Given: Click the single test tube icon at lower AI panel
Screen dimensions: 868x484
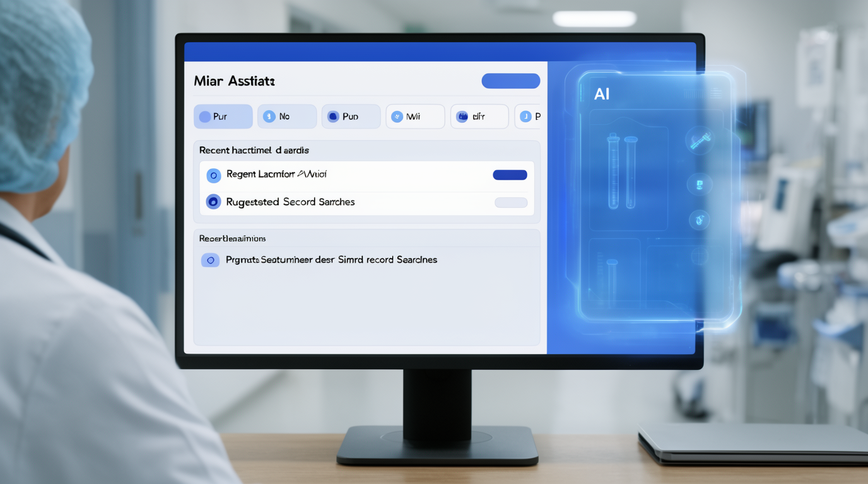Looking at the screenshot, I should [x=612, y=282].
